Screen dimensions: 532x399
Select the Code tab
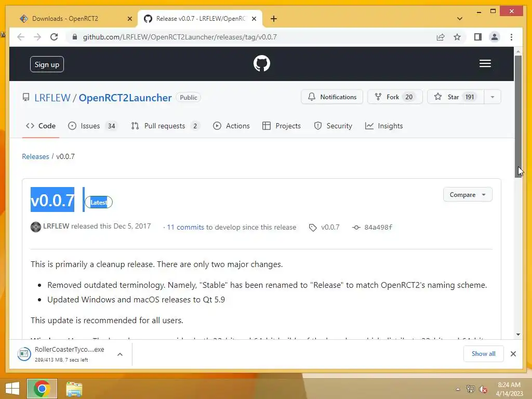pos(41,126)
